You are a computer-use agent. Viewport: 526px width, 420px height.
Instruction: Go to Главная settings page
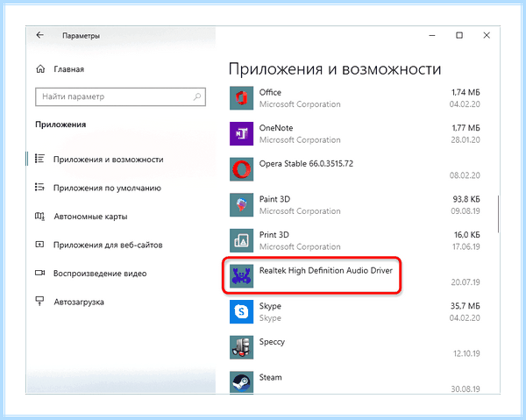click(x=68, y=69)
